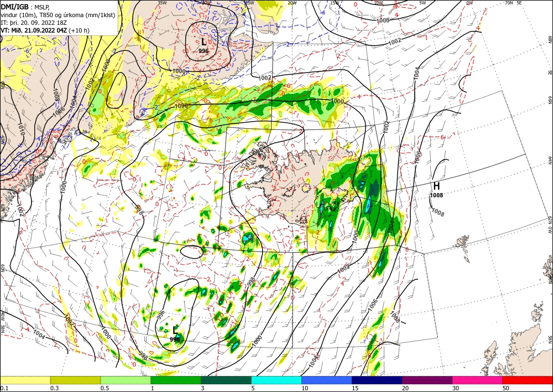Click the '0.3' legend value label
Screen dimensions: 553x392
click(54, 388)
